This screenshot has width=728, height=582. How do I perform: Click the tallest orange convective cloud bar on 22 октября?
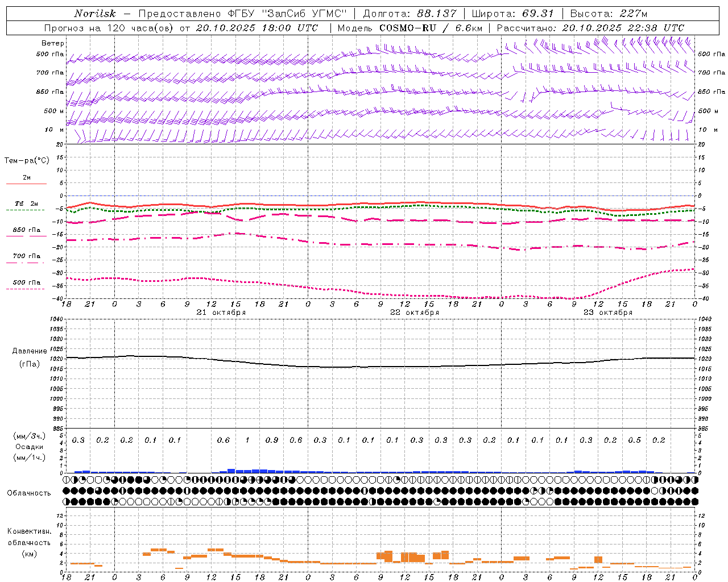(x=388, y=556)
